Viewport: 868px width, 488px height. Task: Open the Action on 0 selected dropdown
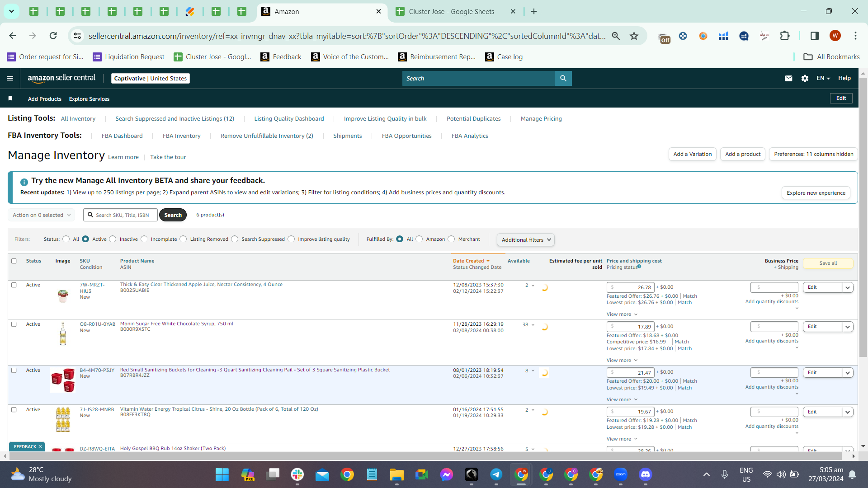tap(42, 215)
